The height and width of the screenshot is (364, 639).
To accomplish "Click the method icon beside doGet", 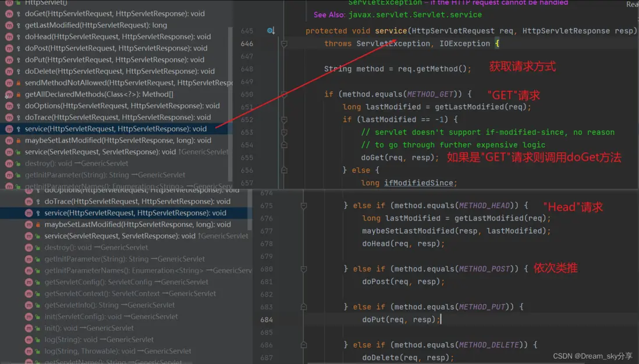I will point(9,13).
